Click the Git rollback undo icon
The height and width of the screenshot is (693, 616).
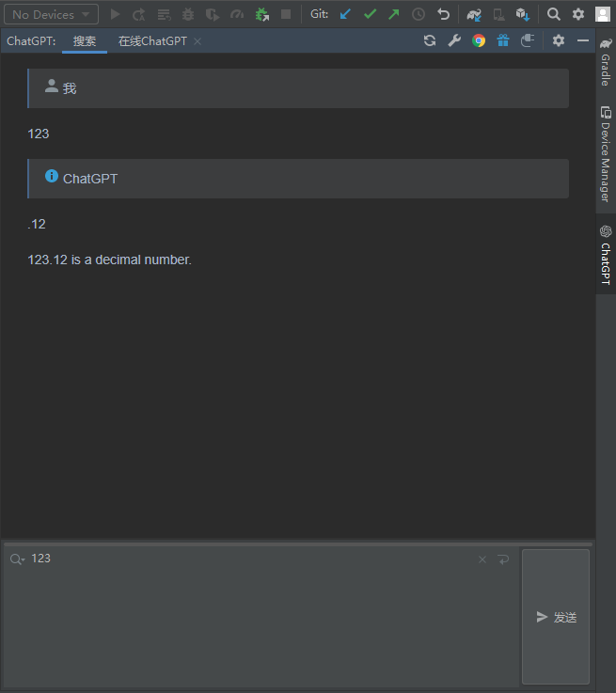click(443, 14)
